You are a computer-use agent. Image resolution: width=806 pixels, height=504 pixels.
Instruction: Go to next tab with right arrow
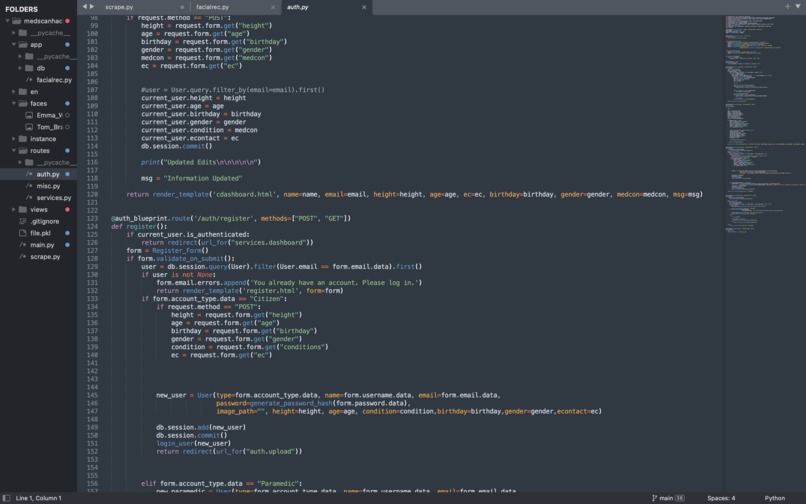(x=92, y=7)
